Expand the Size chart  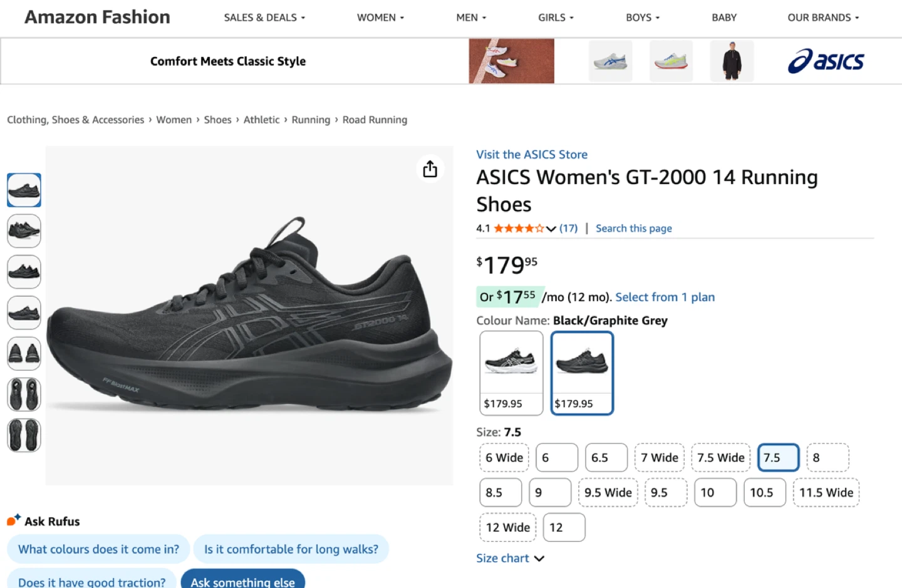tap(510, 558)
